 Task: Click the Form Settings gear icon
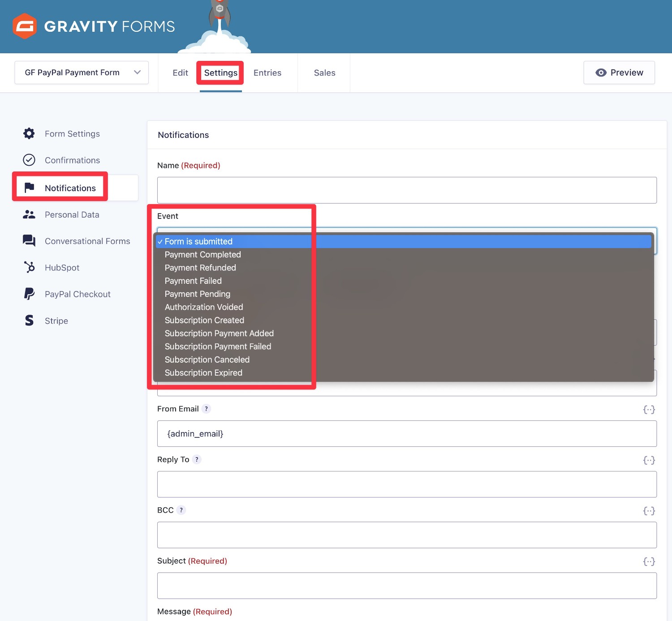(x=29, y=133)
